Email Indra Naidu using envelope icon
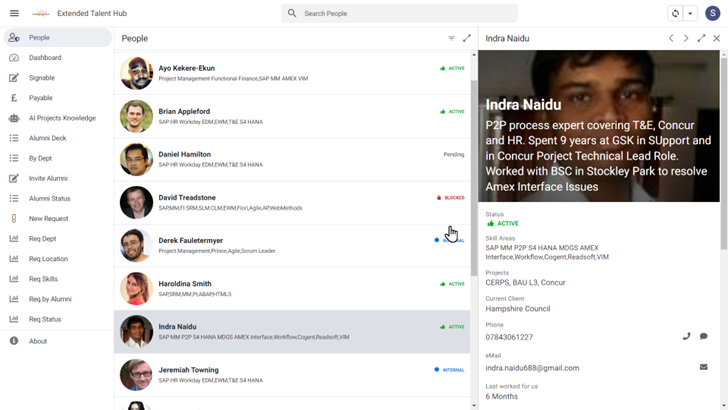This screenshot has height=410, width=728. pyautogui.click(x=703, y=367)
